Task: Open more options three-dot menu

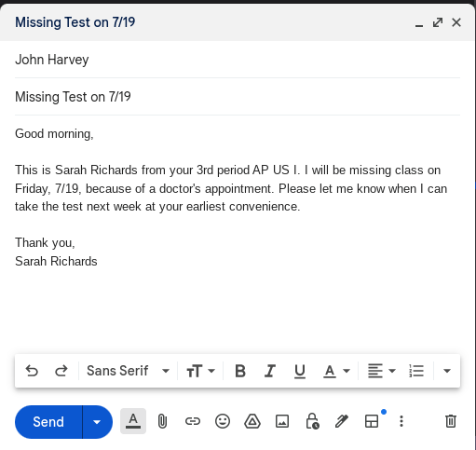Action: pos(401,421)
